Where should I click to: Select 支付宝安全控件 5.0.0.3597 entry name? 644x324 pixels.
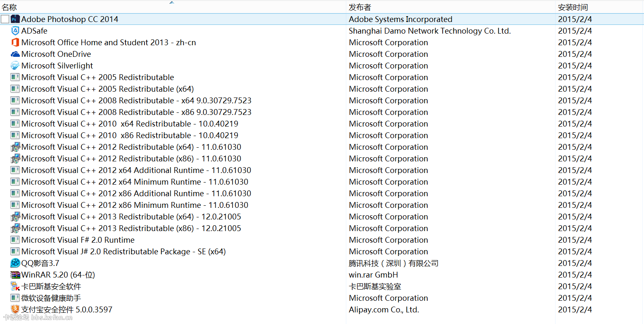coord(67,309)
